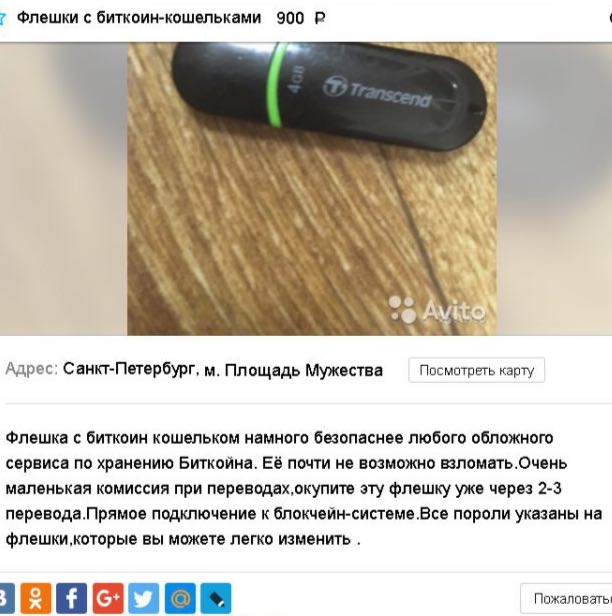Open the main flash drive photo

[x=311, y=189]
